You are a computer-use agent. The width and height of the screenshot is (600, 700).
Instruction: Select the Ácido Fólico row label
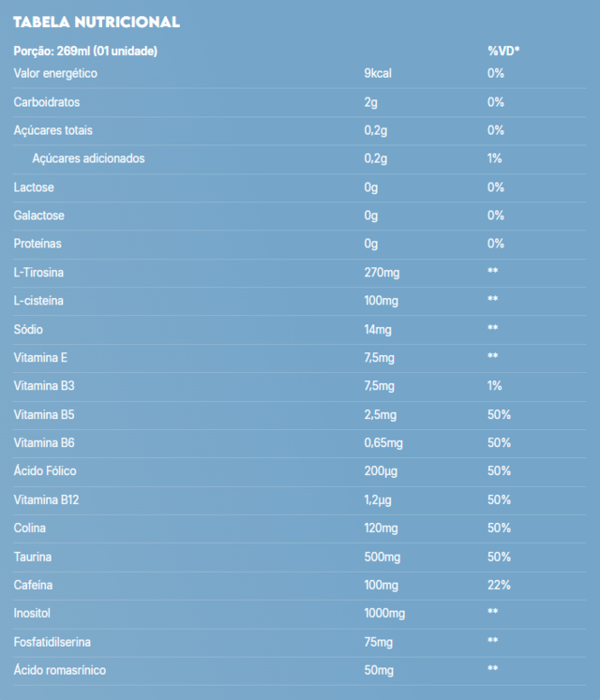45,471
